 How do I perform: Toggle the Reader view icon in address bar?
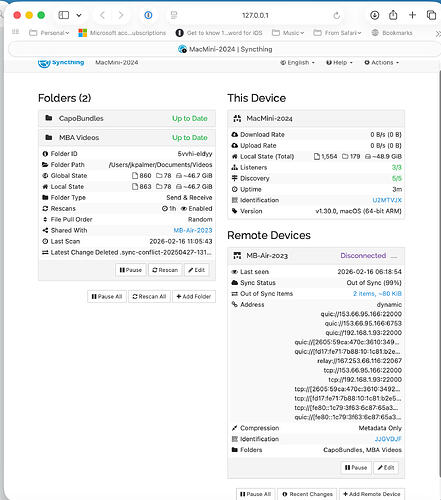point(174,15)
